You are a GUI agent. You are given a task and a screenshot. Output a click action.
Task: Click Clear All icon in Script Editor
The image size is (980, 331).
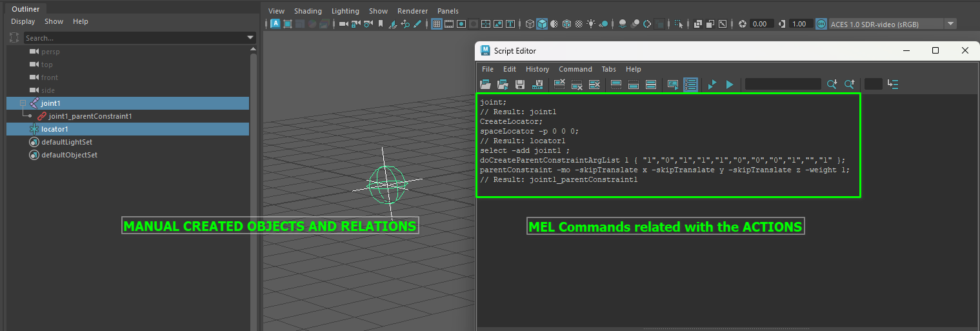click(594, 85)
